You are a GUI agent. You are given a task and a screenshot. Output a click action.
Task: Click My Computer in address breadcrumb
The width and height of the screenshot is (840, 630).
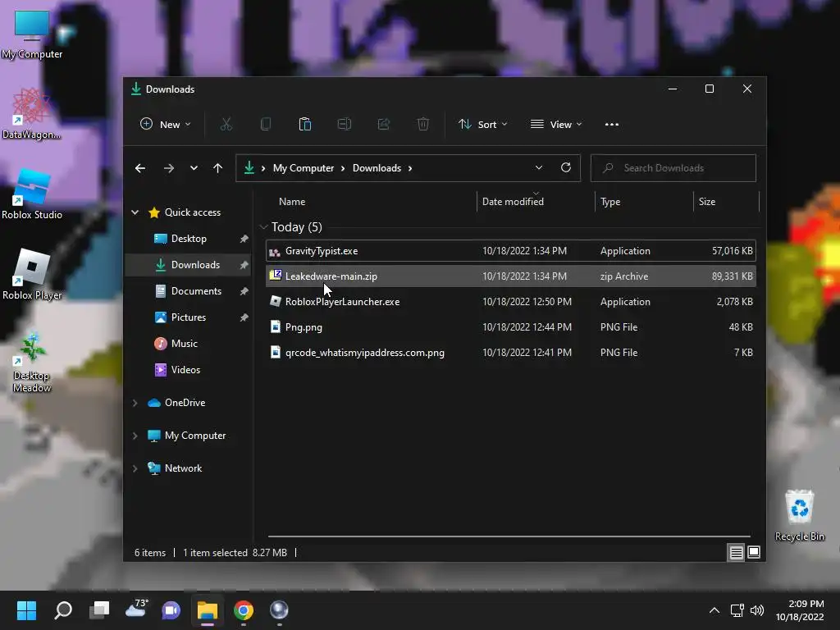click(304, 168)
